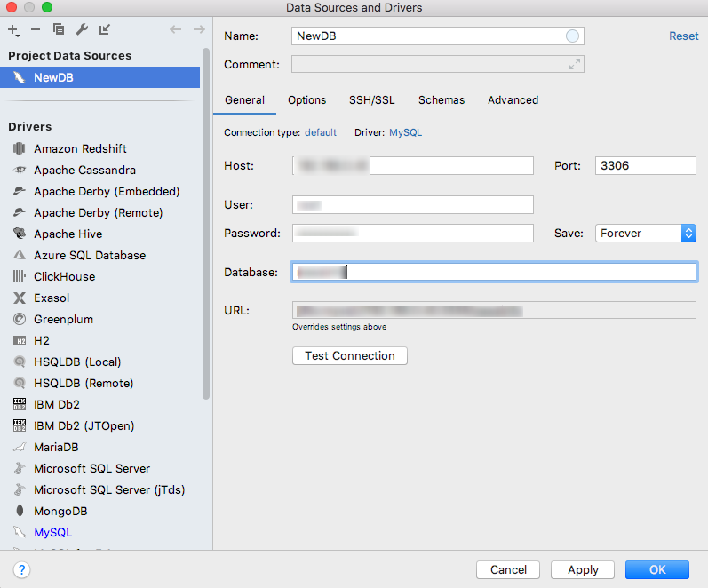Open the Schemas tab

click(x=442, y=99)
